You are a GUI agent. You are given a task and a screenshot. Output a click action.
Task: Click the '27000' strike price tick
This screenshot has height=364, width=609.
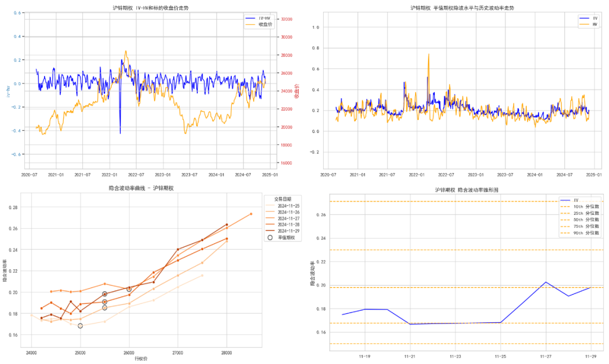[x=178, y=353]
